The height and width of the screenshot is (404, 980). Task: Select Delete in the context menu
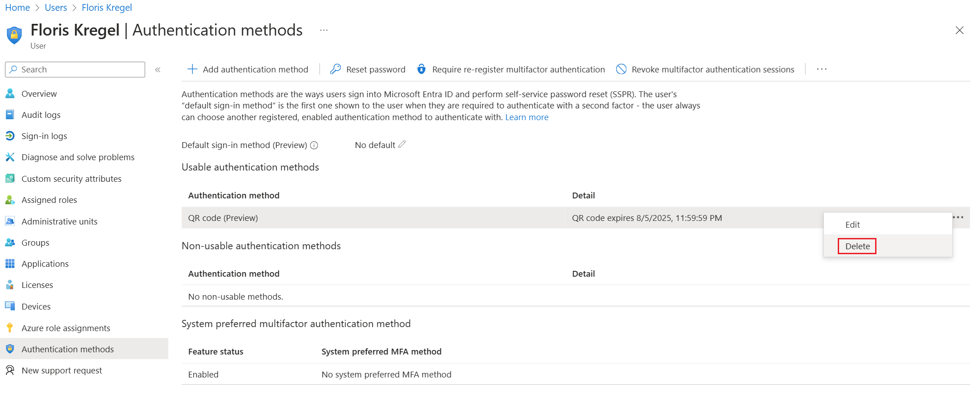tap(856, 246)
